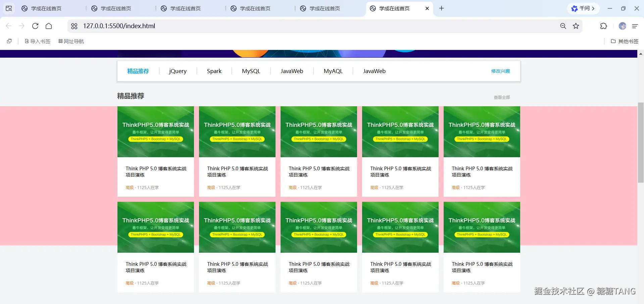Open the 网址导航 bookmark
The width and height of the screenshot is (644, 304).
click(x=71, y=41)
